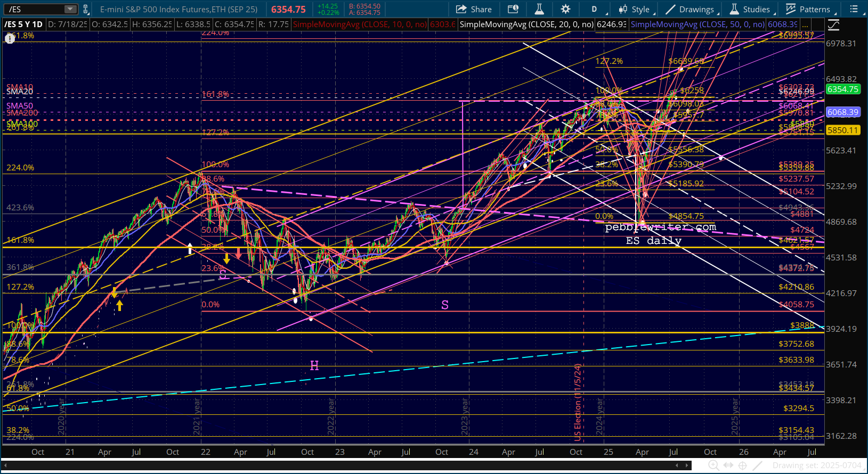Click the symbol link clip icon

point(85,9)
